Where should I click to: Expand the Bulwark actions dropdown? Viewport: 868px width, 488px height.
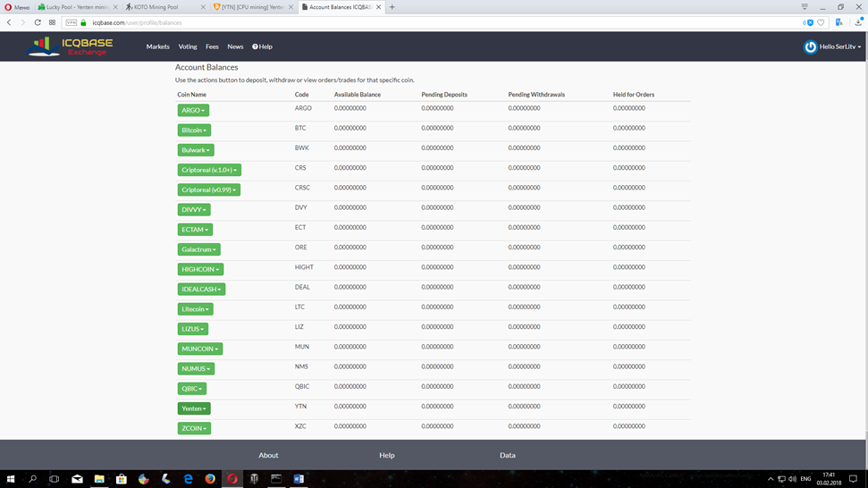[x=196, y=150]
